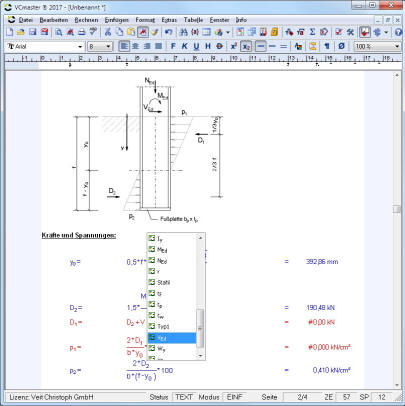This screenshot has height=406, width=405.
Task: Click the document vertical scrollbar up arrow
Action: point(397,76)
